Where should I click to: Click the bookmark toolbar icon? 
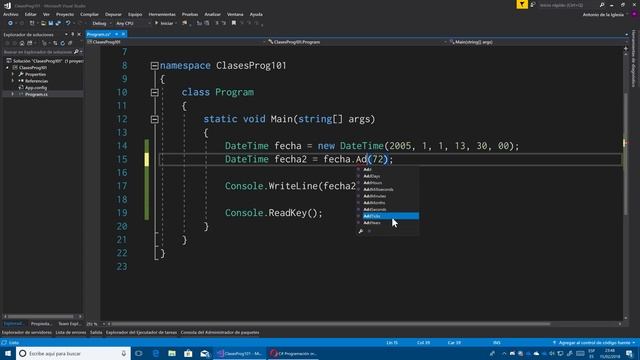[234, 23]
